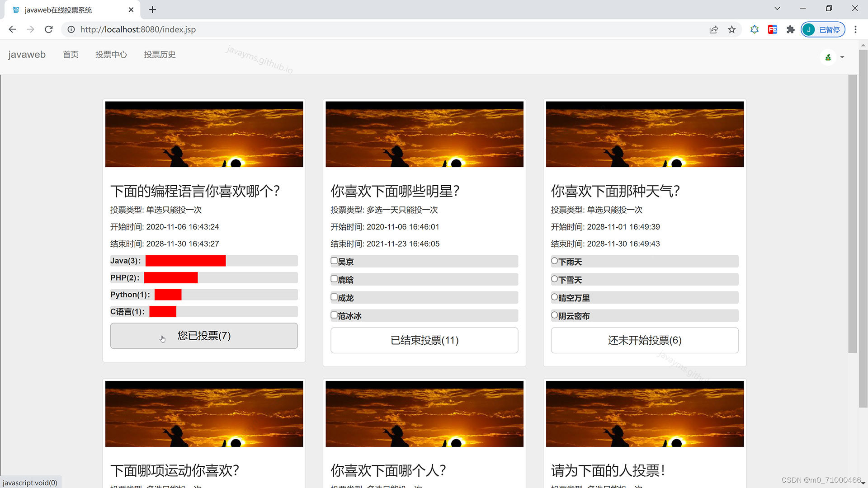Click the browser forward arrow
868x488 pixels.
click(30, 29)
